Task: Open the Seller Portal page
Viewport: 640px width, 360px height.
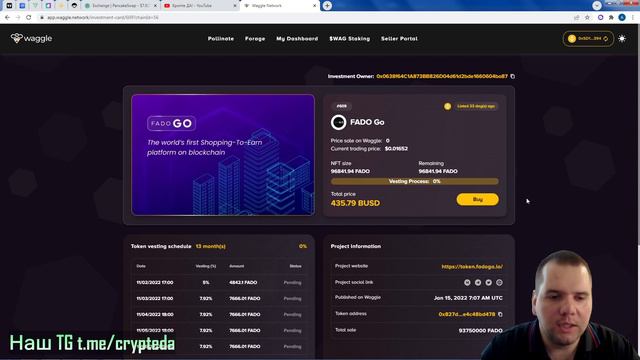Action: 399,39
